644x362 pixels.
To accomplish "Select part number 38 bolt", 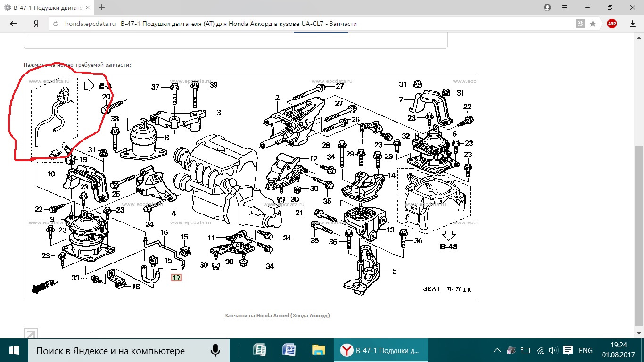I will click(x=115, y=119).
